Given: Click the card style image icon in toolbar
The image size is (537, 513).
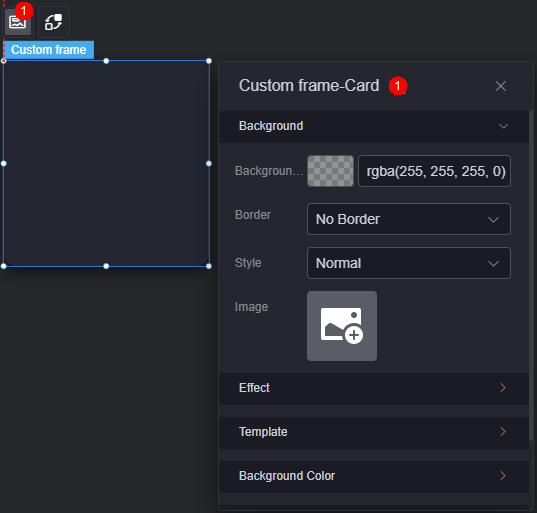Looking at the screenshot, I should [18, 22].
